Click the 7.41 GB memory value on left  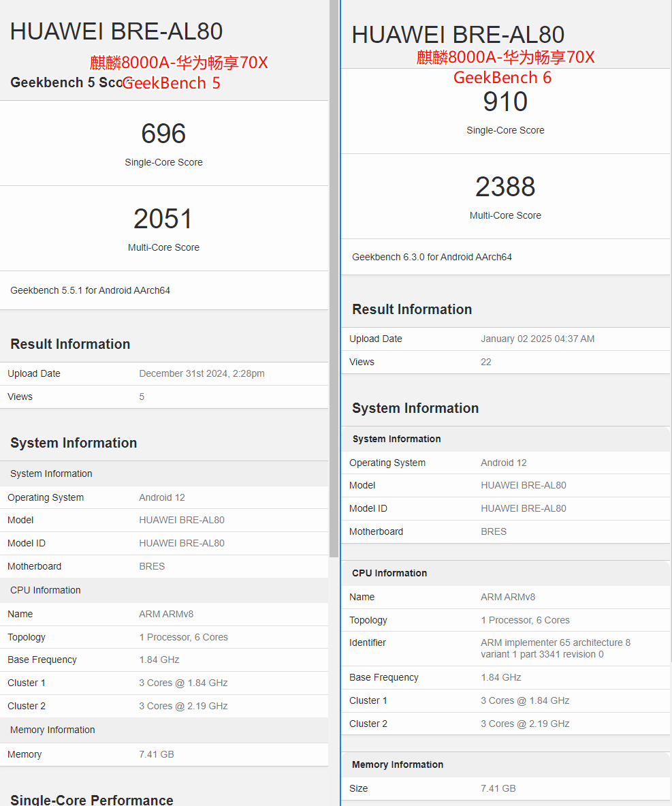156,755
